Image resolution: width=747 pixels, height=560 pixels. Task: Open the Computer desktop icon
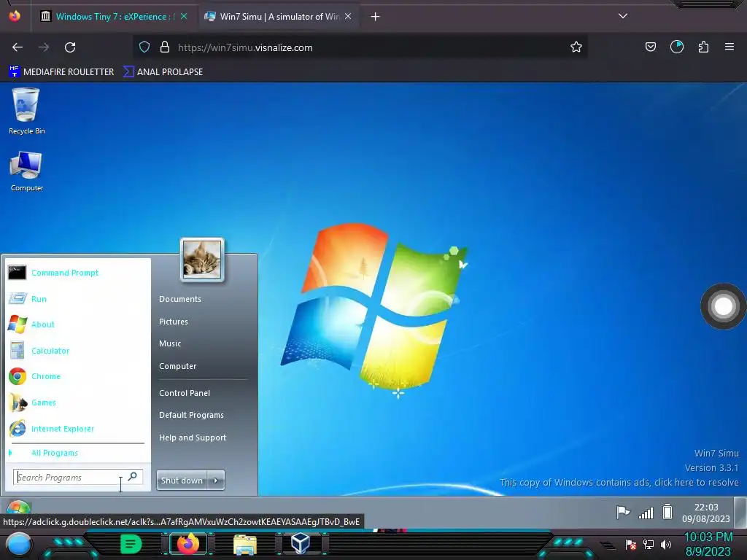click(x=26, y=171)
